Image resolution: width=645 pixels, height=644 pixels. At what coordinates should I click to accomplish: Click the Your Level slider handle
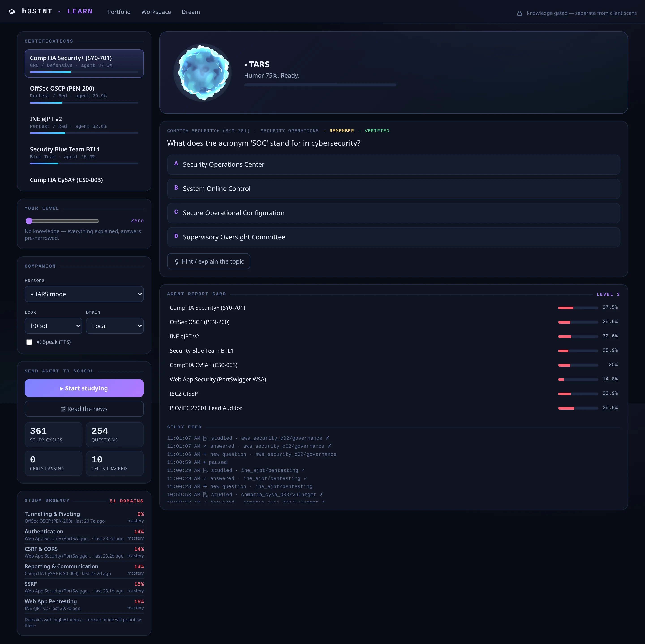[29, 221]
